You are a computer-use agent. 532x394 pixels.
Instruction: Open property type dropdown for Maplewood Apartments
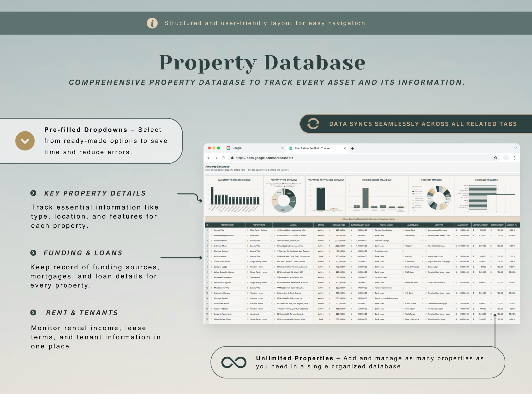[x=271, y=235]
